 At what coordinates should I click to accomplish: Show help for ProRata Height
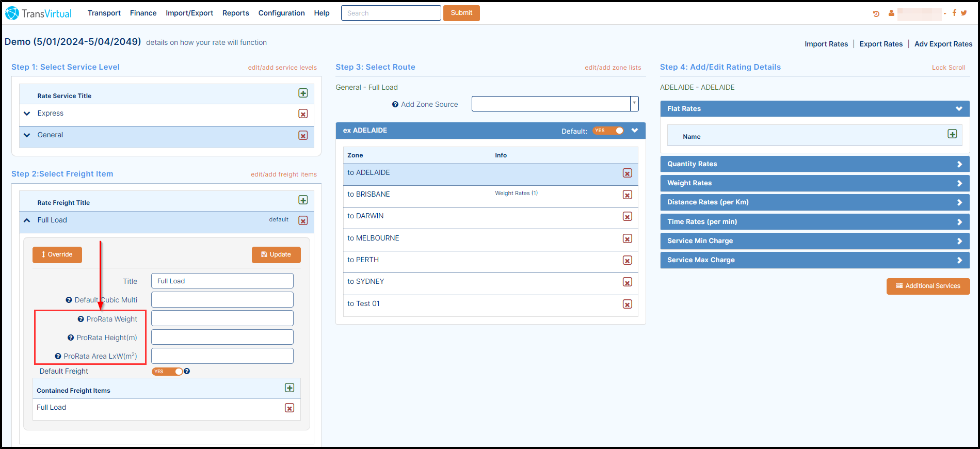tap(71, 338)
